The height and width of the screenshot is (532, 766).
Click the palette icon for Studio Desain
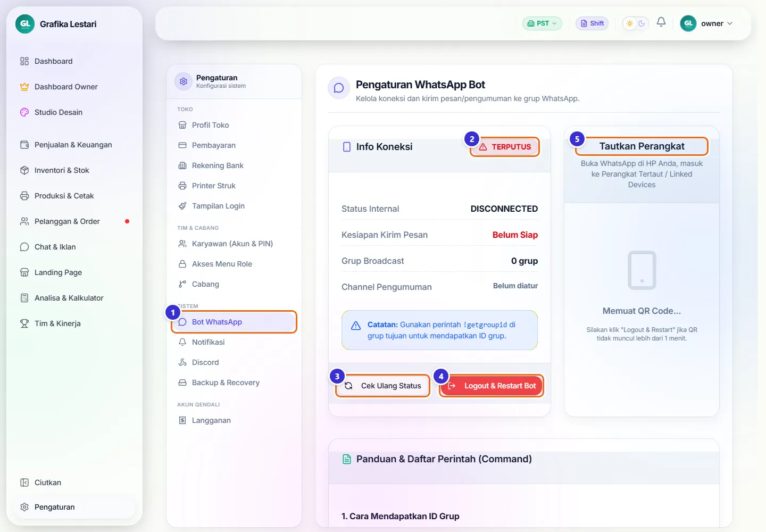point(24,112)
